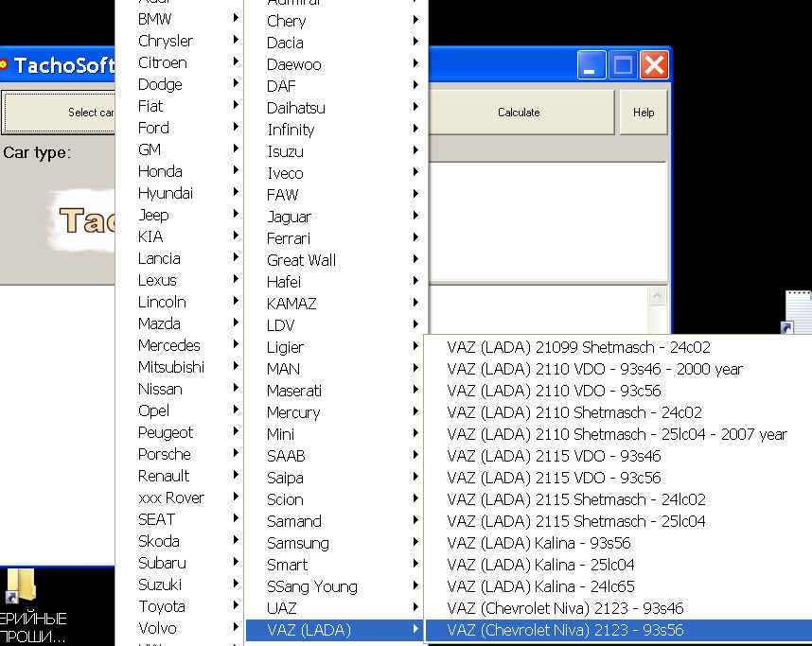The height and width of the screenshot is (646, 812).
Task: Open the Skoda submenu
Action: tap(180, 541)
